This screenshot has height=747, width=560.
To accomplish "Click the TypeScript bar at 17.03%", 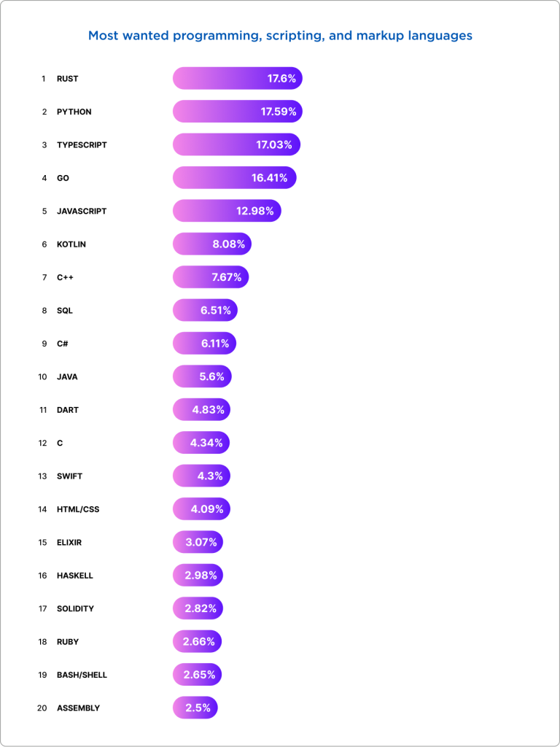I will click(x=236, y=144).
